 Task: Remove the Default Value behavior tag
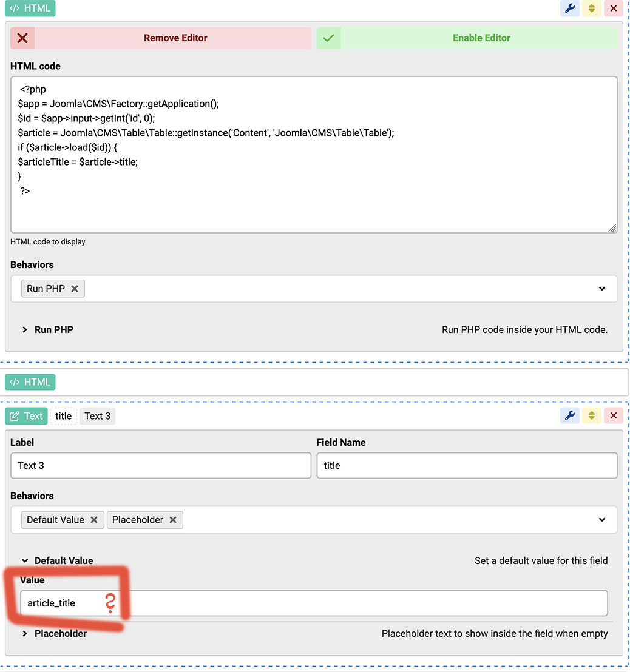tap(94, 520)
